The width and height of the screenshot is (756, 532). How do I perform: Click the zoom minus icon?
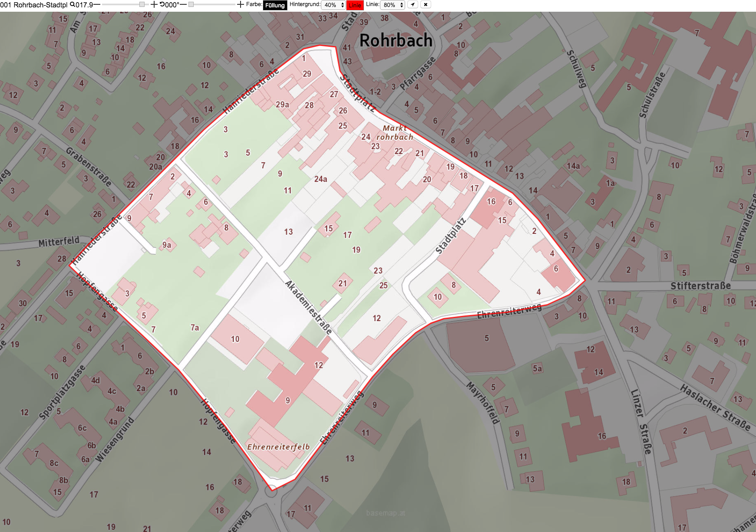[x=97, y=4]
